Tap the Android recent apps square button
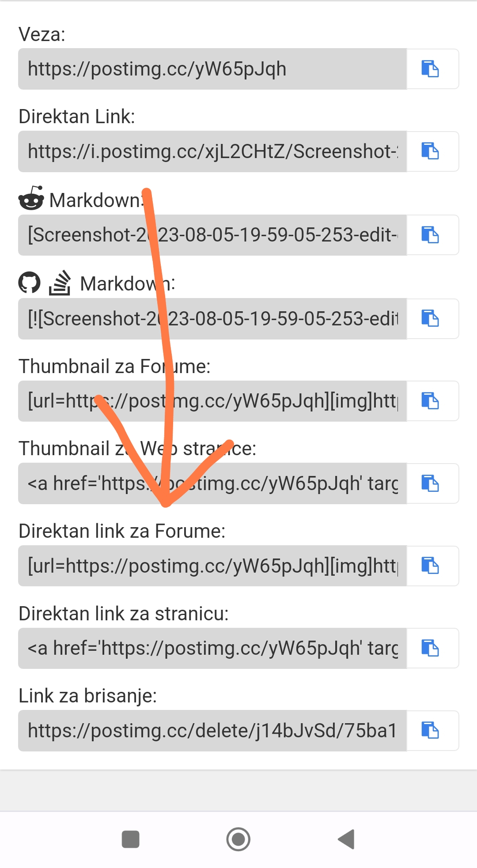This screenshot has height=868, width=477. pos(131,839)
